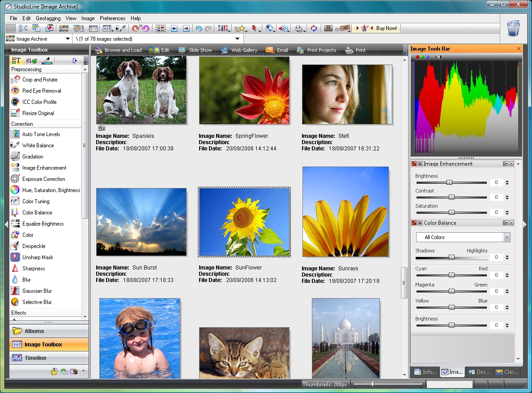Choose the Gaussian Blur tool

tap(37, 291)
